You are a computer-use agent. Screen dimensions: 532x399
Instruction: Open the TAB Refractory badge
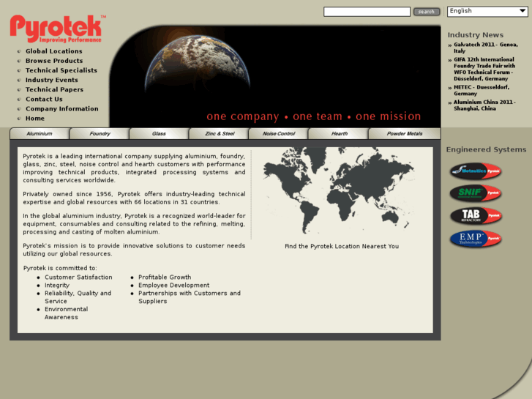pyautogui.click(x=476, y=216)
